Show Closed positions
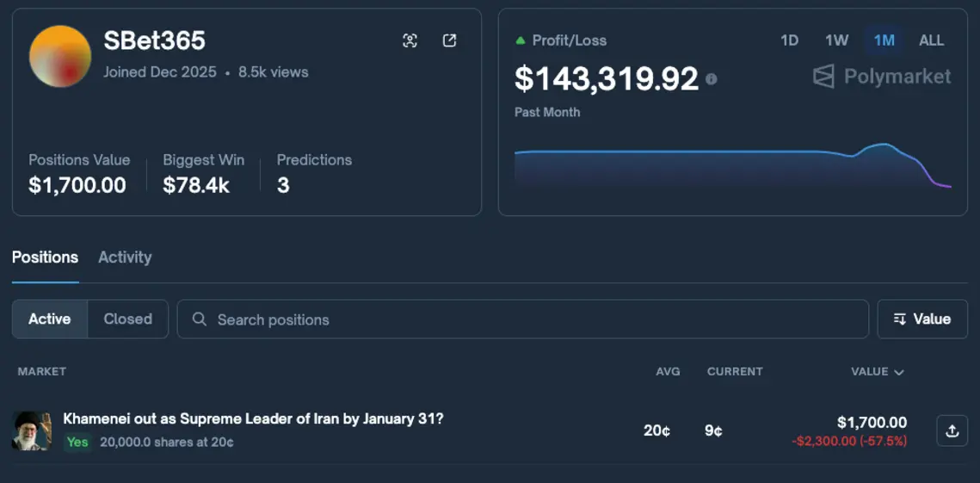 point(127,319)
